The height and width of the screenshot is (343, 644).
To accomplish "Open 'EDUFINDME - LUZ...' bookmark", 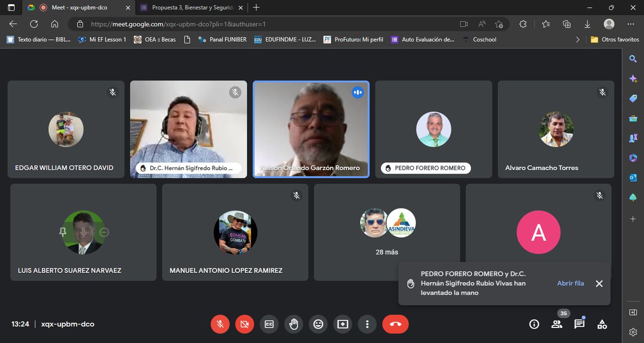I will coord(285,39).
